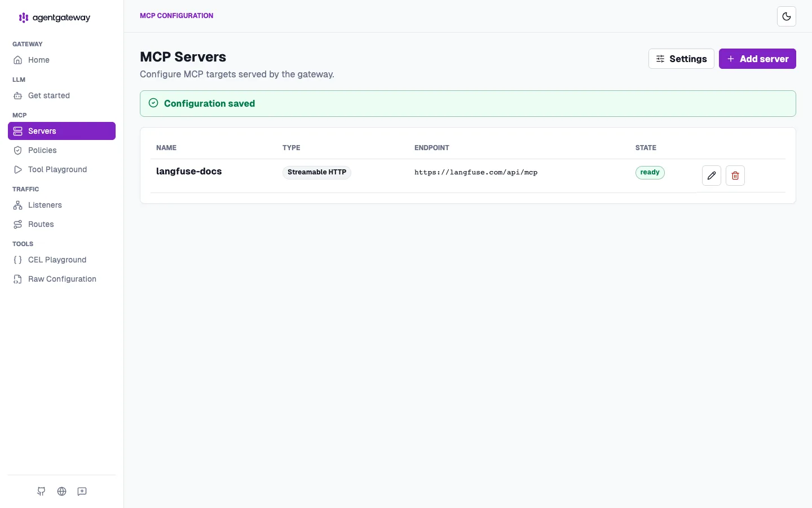Click the TYPE column header
The image size is (812, 508).
point(292,148)
